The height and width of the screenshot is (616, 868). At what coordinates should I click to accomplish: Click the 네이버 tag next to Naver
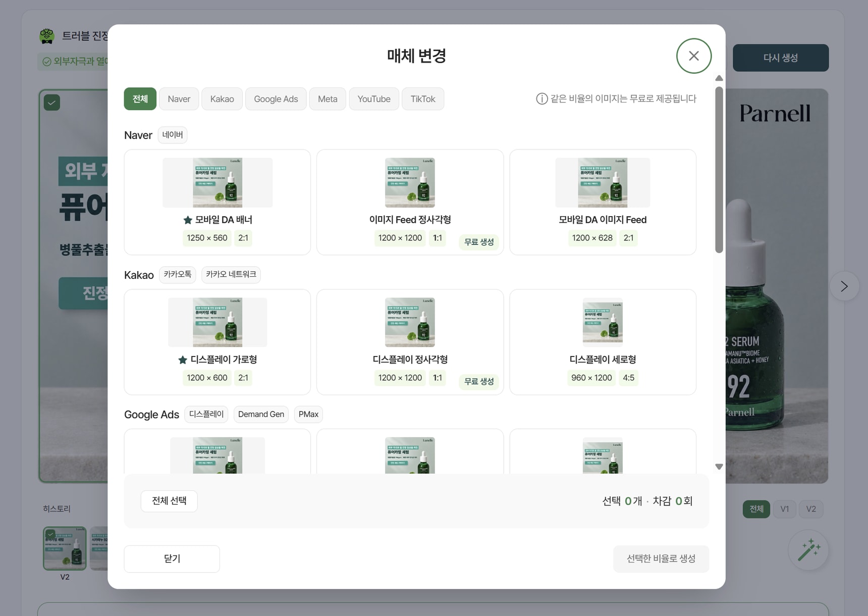tap(173, 135)
